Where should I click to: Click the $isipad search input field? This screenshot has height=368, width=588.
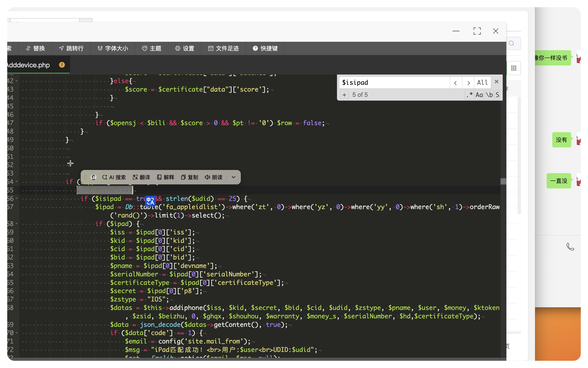(394, 83)
